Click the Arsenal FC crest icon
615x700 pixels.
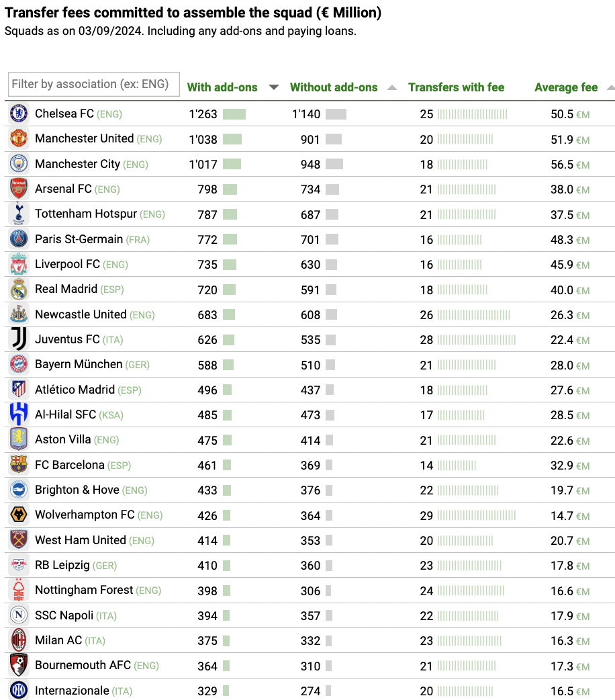(19, 188)
